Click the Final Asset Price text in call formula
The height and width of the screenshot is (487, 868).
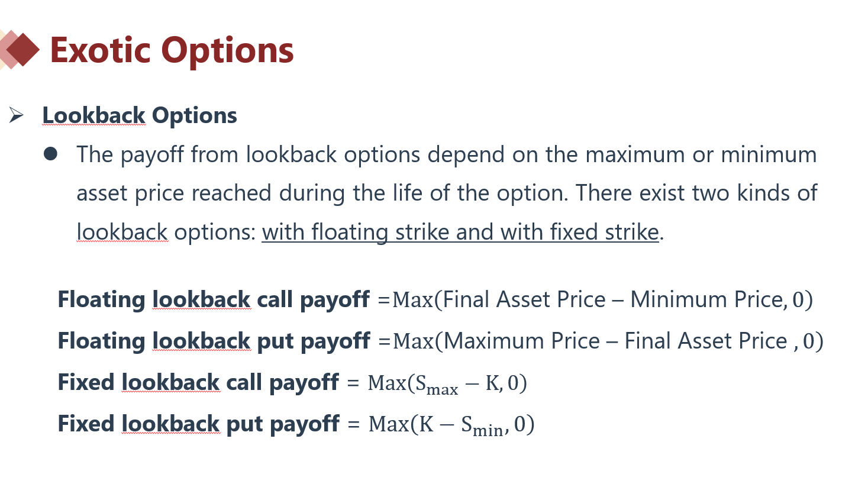[524, 299]
